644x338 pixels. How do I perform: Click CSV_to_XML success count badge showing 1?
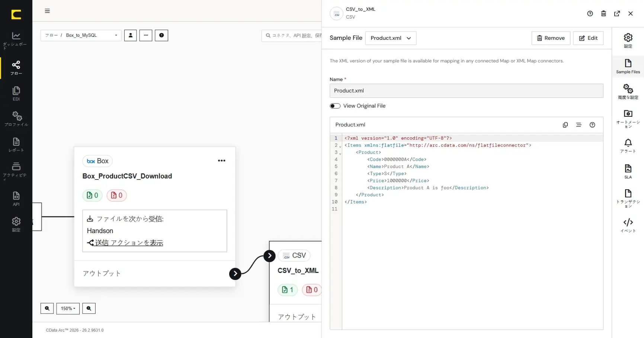click(x=288, y=290)
